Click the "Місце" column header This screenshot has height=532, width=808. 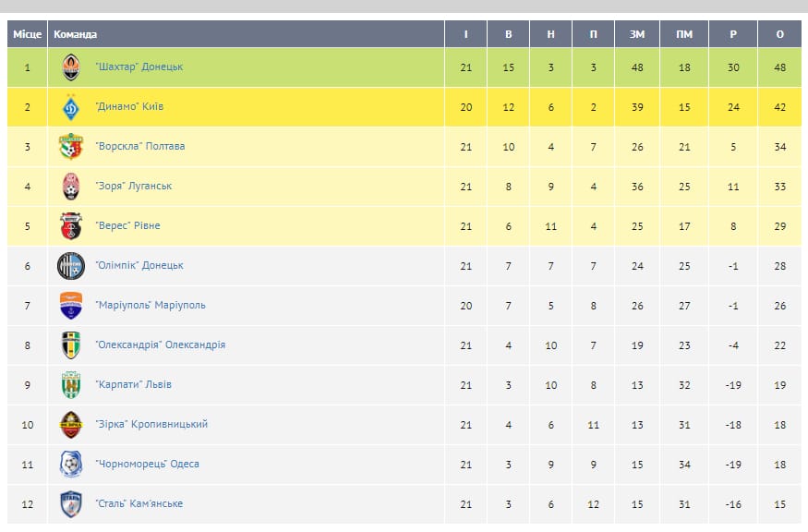pyautogui.click(x=27, y=34)
